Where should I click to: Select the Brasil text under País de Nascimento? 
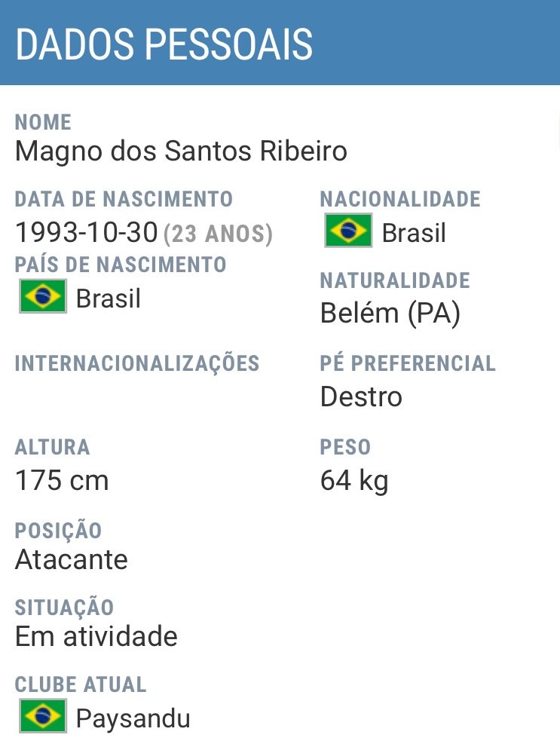coord(108,299)
